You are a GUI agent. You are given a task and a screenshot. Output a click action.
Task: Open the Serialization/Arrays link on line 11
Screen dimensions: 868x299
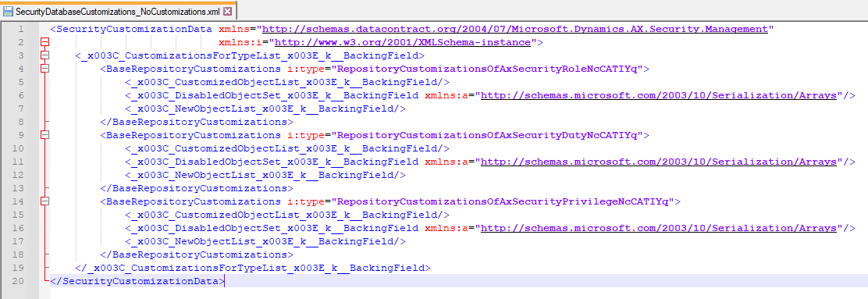coord(659,162)
